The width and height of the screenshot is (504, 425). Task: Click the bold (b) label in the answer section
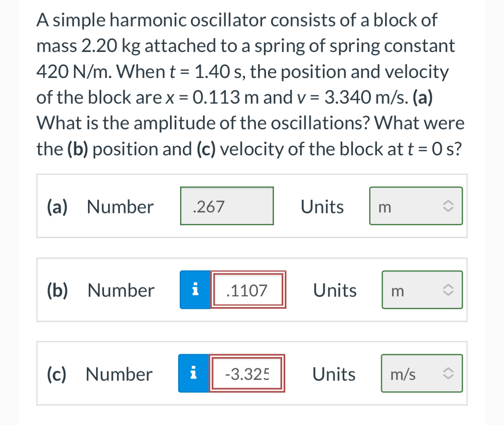57,290
